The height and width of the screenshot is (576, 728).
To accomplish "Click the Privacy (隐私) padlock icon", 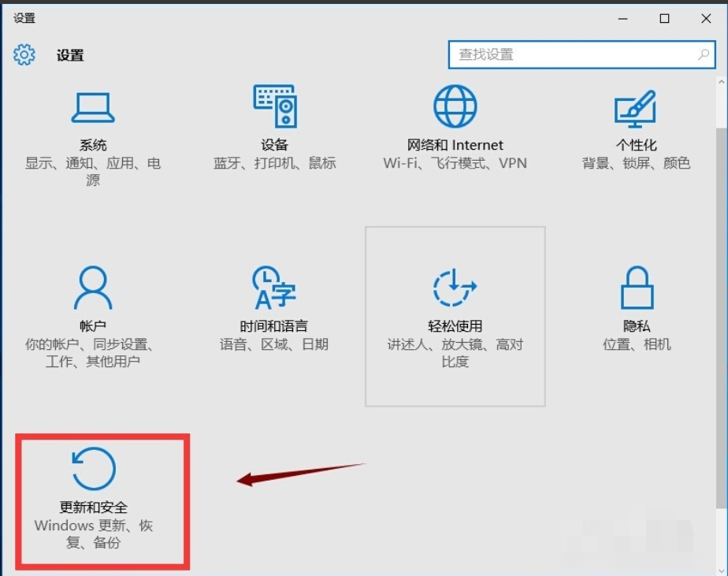I will coord(636,288).
